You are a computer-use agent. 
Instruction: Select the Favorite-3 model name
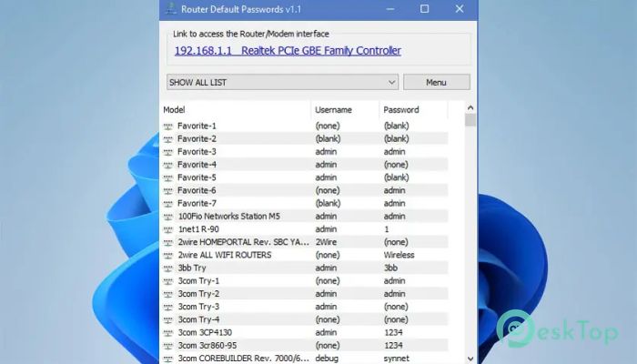(x=197, y=152)
